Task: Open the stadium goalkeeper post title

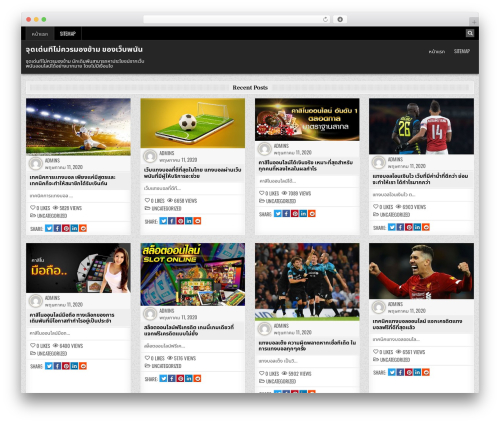Action: [x=73, y=180]
